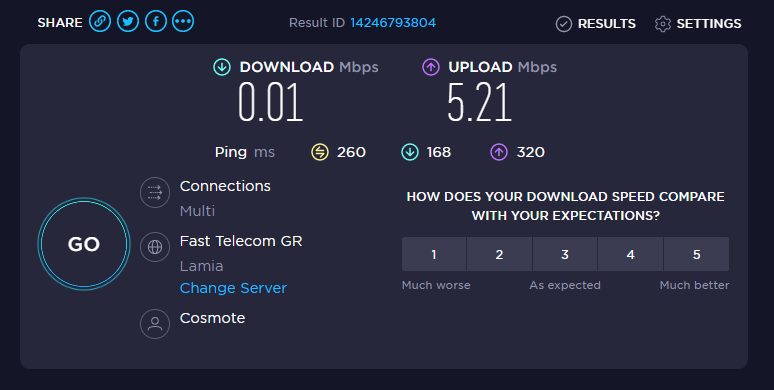This screenshot has width=774, height=390.
Task: Click the Cosmote user profile icon
Action: 155,324
